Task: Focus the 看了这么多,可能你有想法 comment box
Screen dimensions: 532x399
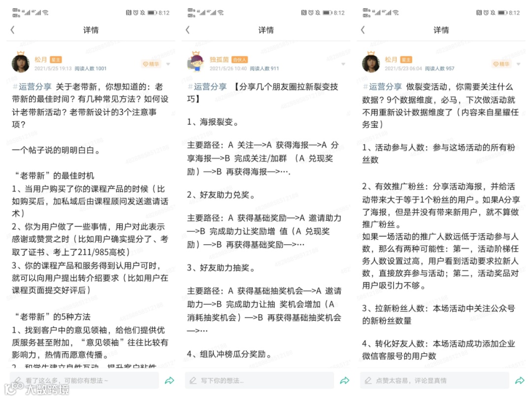Action: click(84, 381)
